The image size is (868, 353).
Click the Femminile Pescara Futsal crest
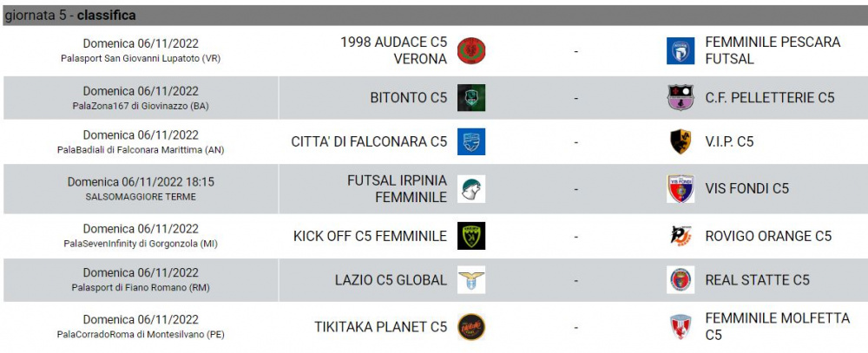click(681, 51)
